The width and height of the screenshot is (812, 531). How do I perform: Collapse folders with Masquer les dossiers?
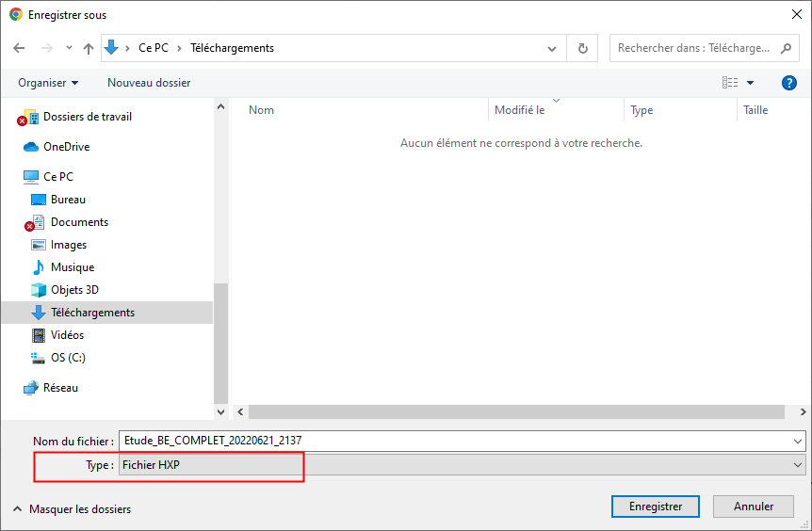coord(72,509)
